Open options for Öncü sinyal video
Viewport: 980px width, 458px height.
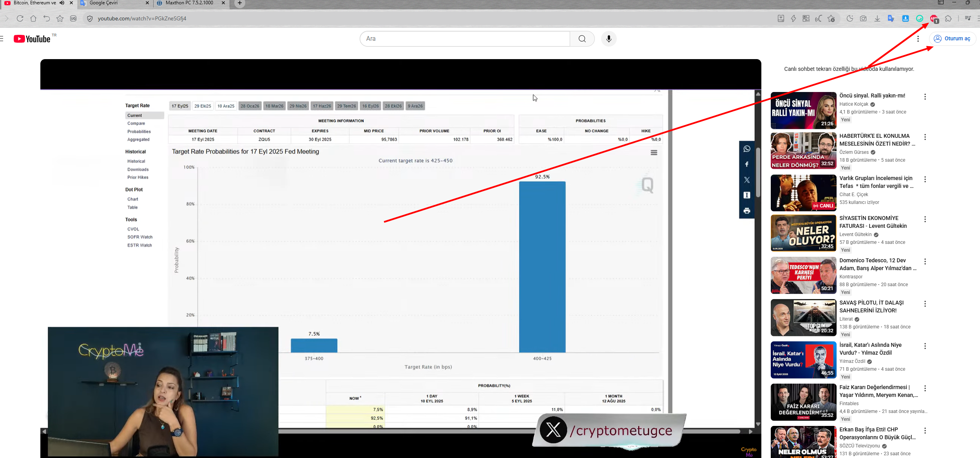pyautogui.click(x=925, y=97)
